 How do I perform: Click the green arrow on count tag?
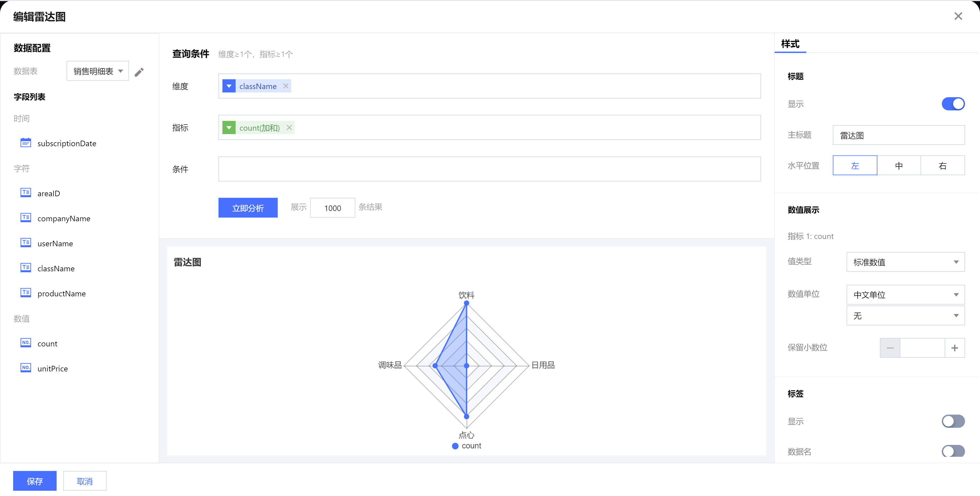pos(229,127)
